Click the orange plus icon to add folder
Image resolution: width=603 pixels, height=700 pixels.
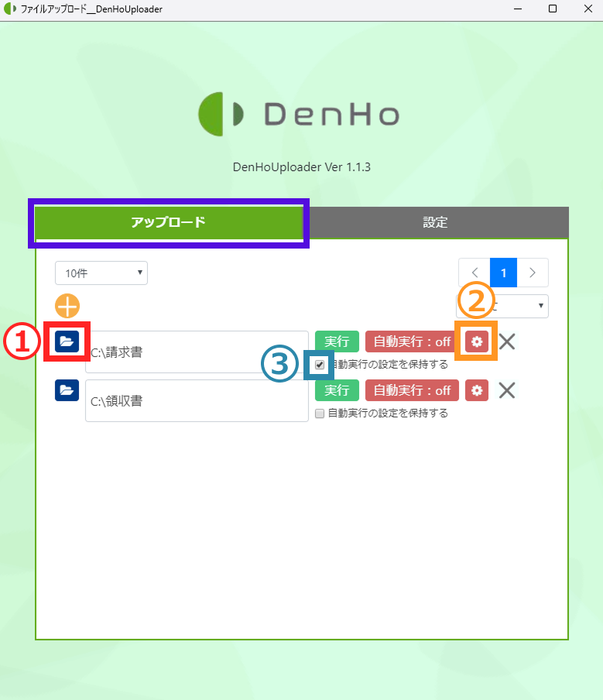tap(67, 306)
